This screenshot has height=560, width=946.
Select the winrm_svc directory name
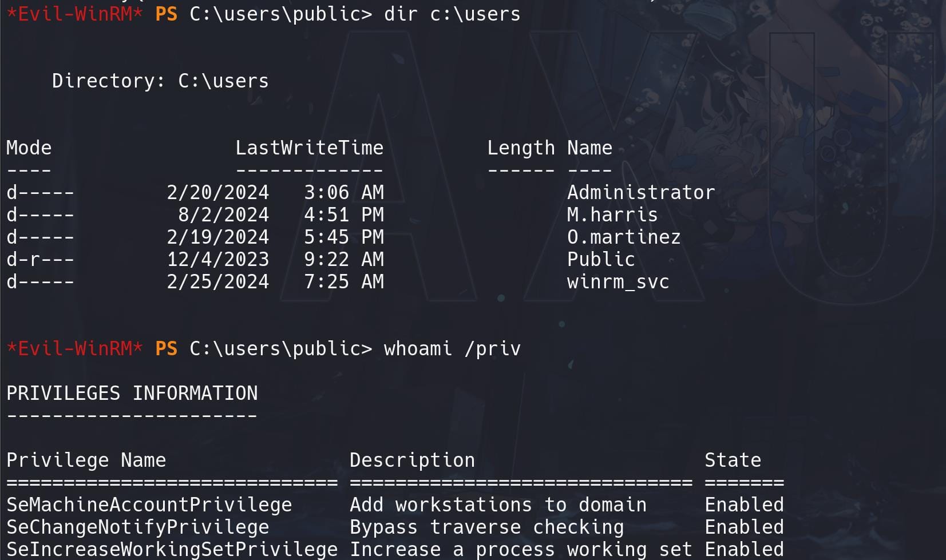click(x=618, y=282)
